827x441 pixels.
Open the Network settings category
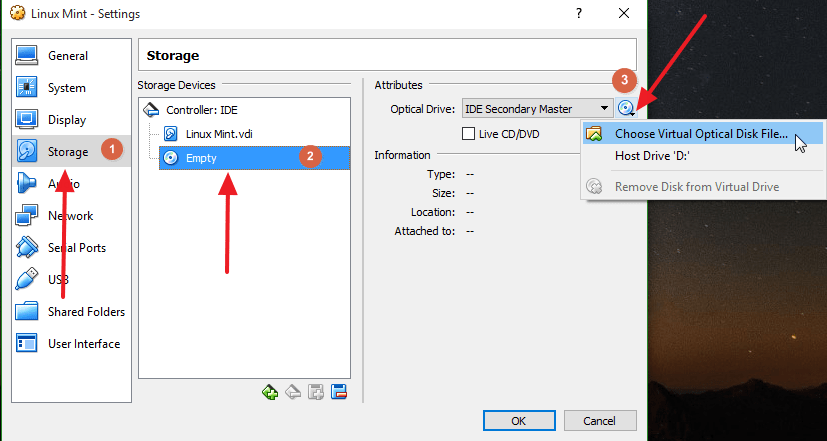tap(71, 216)
